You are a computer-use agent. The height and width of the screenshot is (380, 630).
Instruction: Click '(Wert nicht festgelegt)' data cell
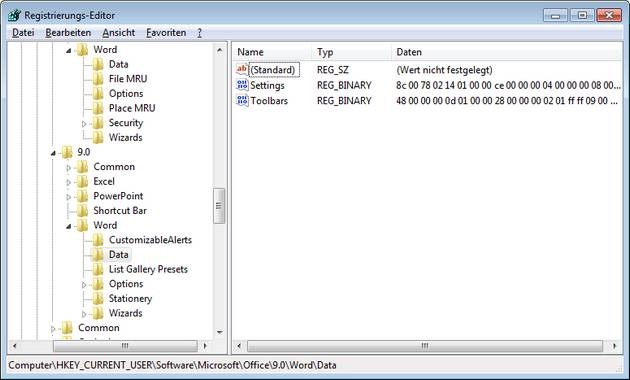(x=444, y=70)
